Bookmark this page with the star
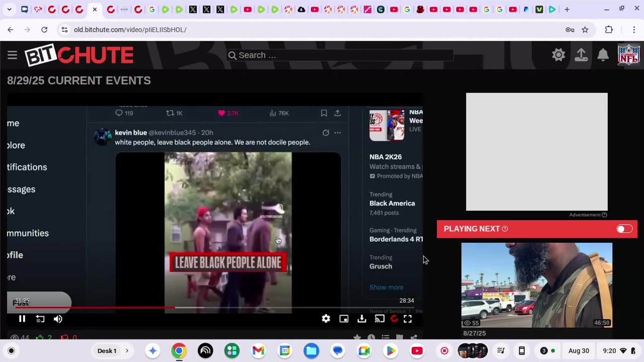The image size is (644, 362). point(585,30)
